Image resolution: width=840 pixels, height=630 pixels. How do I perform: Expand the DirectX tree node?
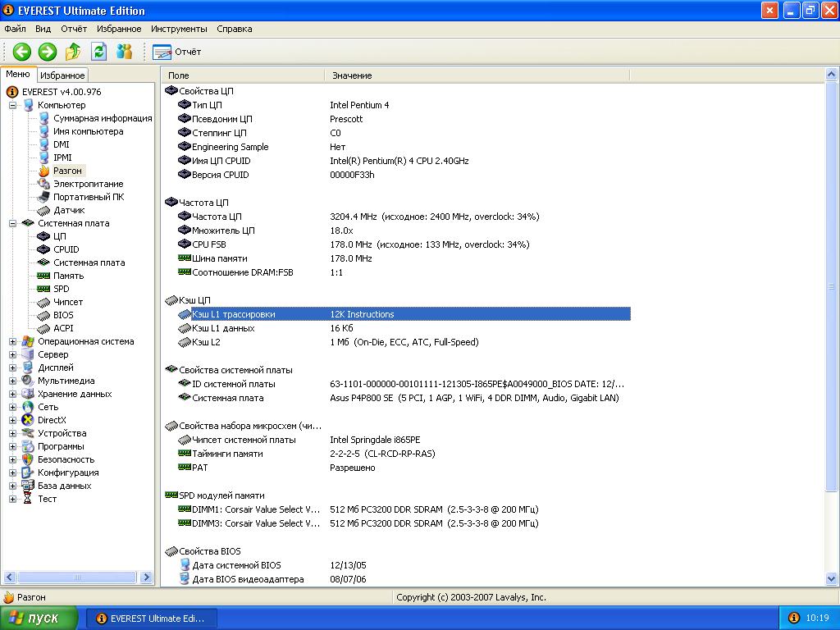pyautogui.click(x=13, y=420)
